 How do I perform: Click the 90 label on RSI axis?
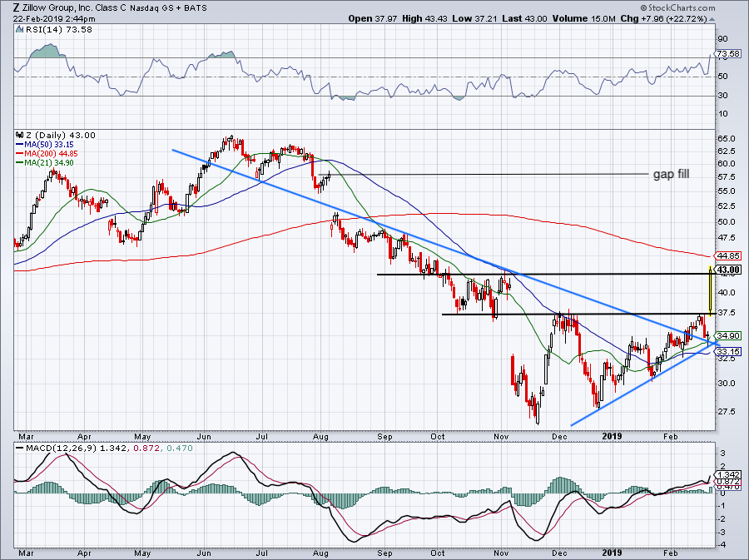(722, 39)
